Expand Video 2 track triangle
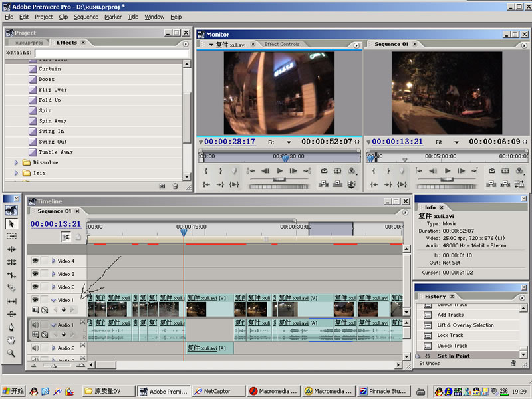 (x=53, y=287)
